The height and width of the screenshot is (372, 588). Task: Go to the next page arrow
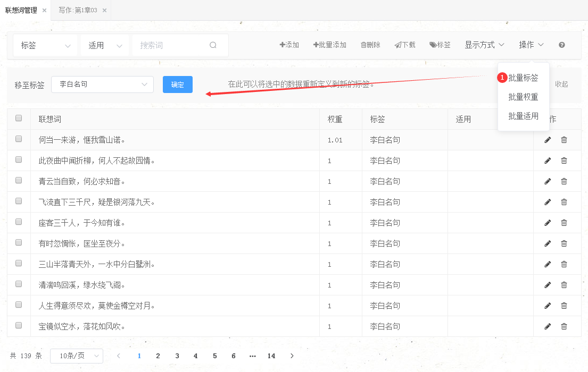pyautogui.click(x=292, y=356)
